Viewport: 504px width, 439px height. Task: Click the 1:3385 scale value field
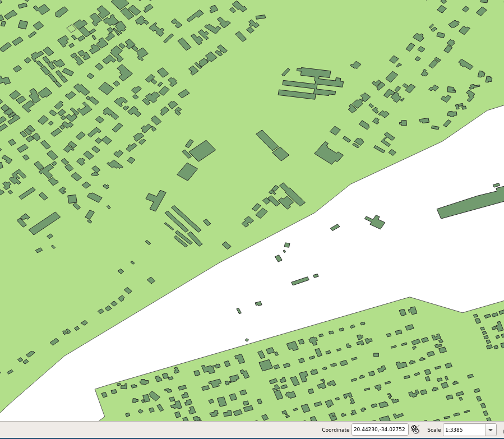click(x=463, y=430)
